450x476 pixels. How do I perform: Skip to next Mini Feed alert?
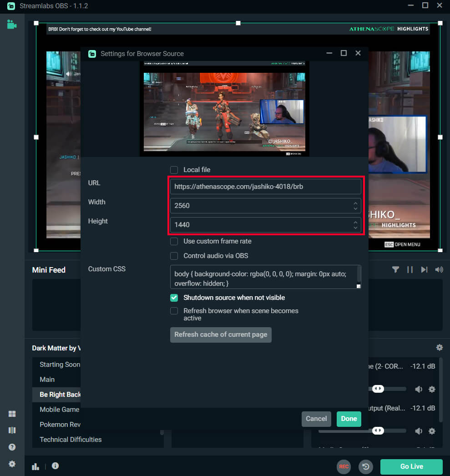pos(424,269)
